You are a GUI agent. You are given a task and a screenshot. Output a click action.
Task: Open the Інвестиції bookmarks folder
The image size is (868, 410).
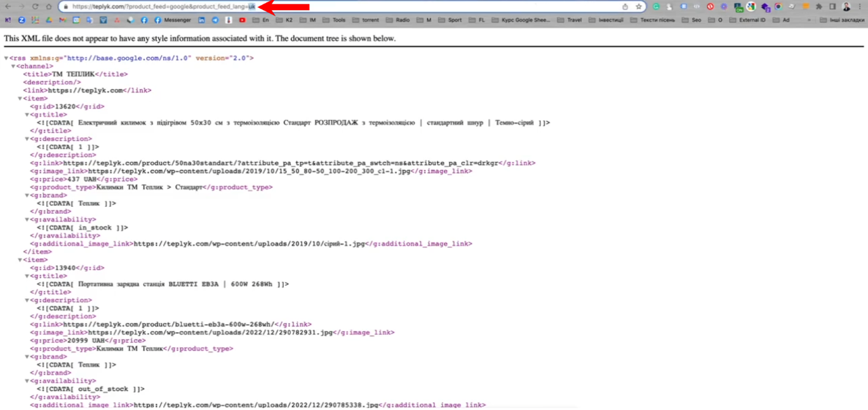tap(606, 20)
